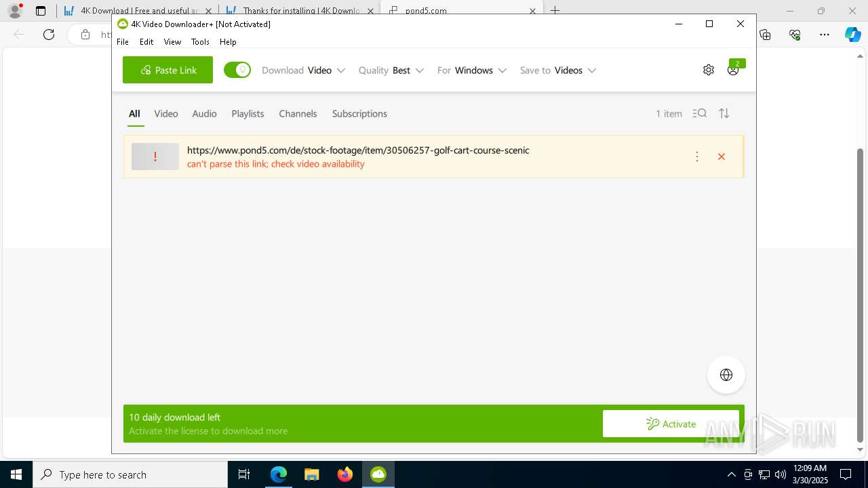Open the View menu

pyautogui.click(x=172, y=42)
